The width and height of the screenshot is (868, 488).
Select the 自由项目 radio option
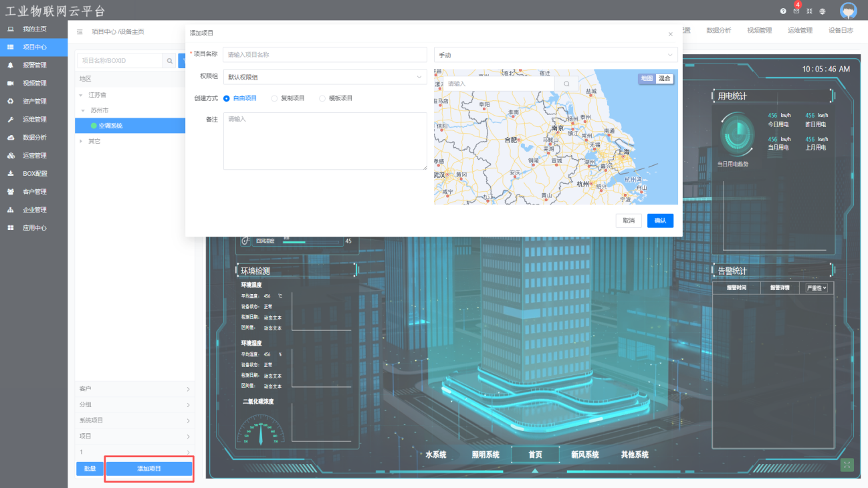[227, 98]
